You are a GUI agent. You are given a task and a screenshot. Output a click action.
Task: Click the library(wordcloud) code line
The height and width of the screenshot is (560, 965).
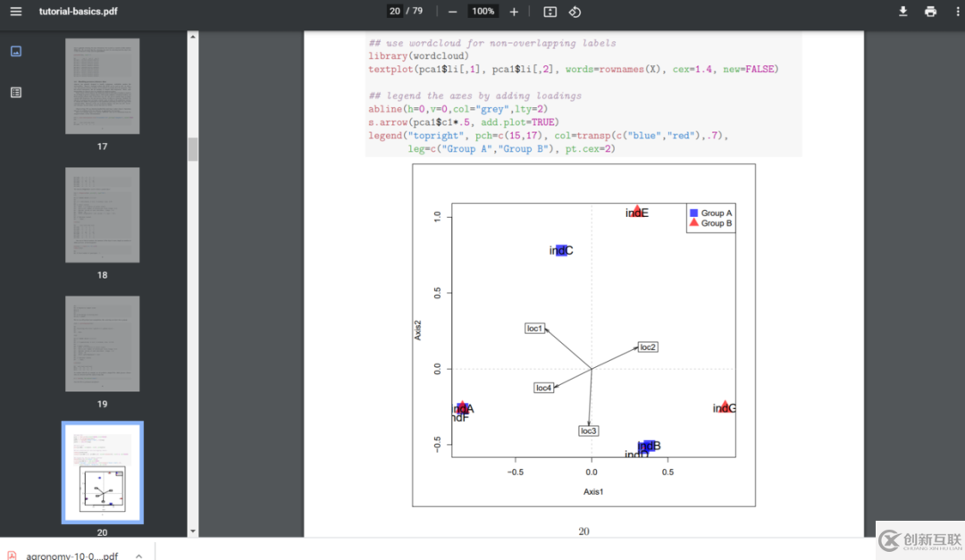coord(418,56)
